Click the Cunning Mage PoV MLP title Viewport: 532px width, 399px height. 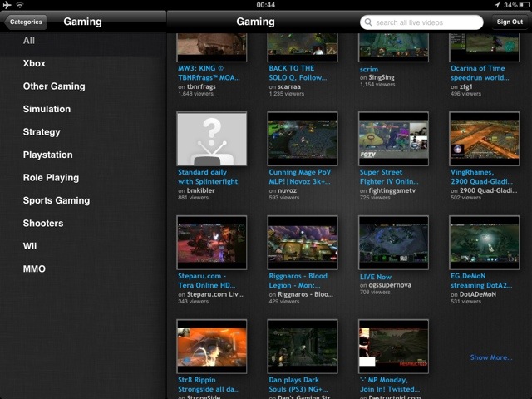(299, 177)
